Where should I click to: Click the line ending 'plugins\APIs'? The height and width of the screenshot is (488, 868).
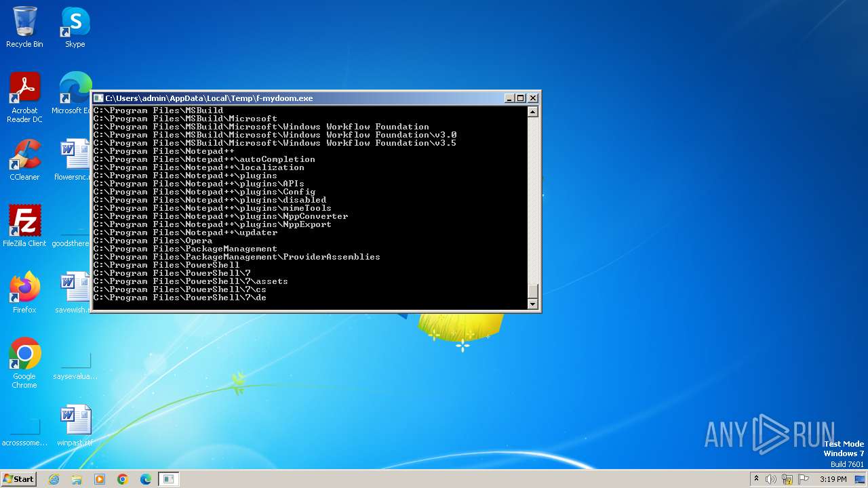pos(199,184)
